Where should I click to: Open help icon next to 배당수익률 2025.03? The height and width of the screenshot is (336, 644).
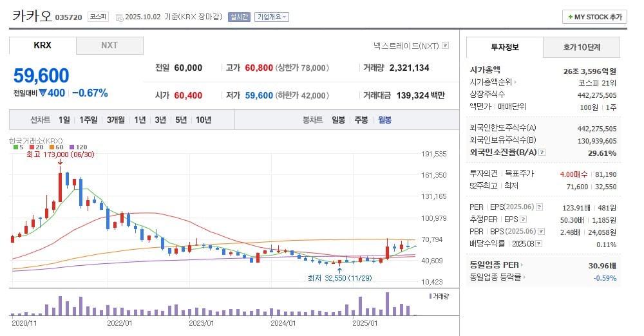(x=538, y=244)
